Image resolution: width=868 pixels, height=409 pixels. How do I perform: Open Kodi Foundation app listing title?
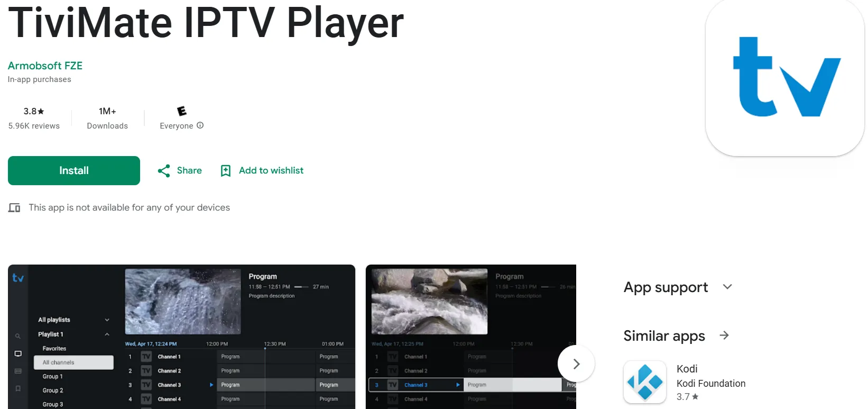pos(687,369)
